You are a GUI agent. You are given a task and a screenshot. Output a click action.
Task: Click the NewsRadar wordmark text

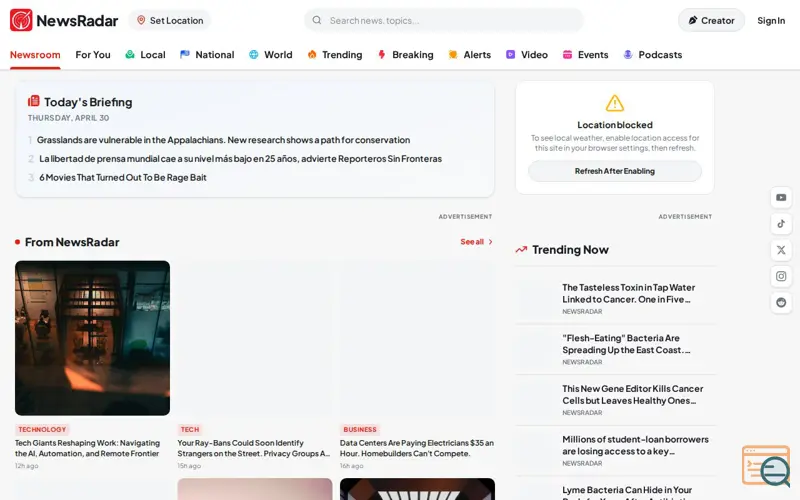(77, 21)
